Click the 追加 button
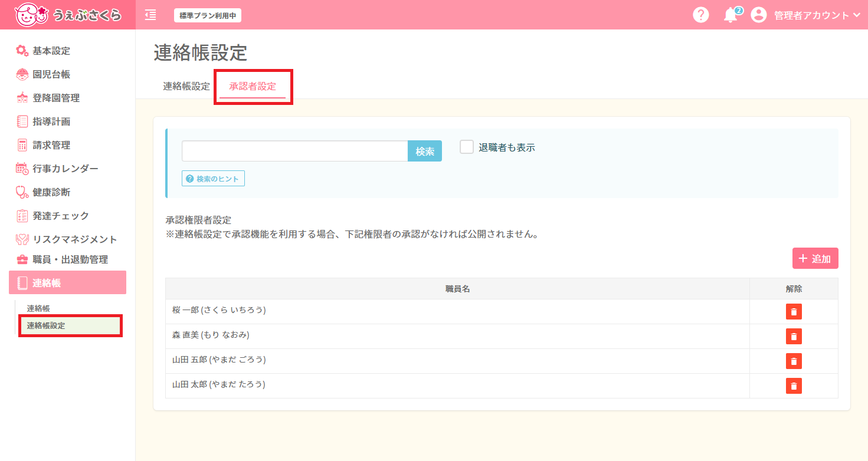868x461 pixels. point(815,258)
